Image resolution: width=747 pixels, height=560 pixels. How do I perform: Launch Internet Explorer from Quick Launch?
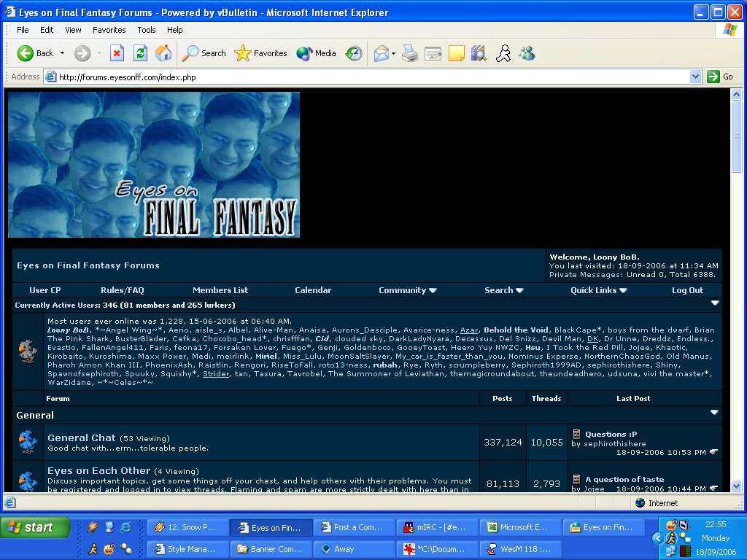126,526
